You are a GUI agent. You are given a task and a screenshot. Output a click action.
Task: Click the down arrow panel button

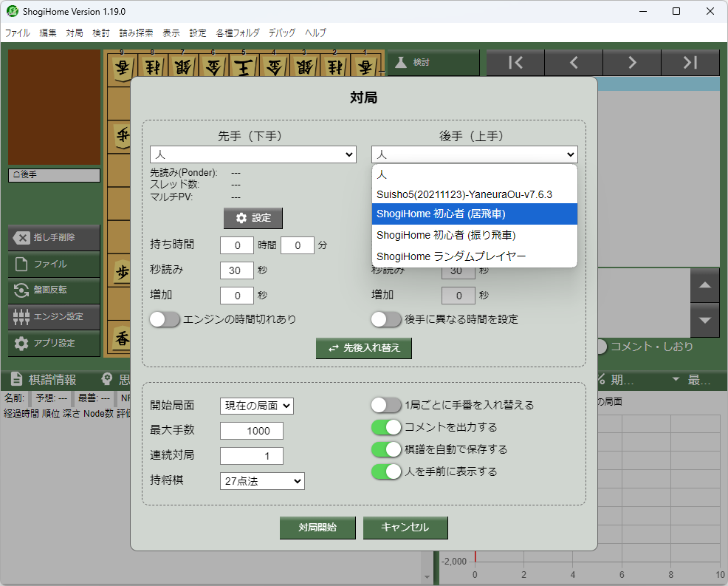click(x=705, y=320)
